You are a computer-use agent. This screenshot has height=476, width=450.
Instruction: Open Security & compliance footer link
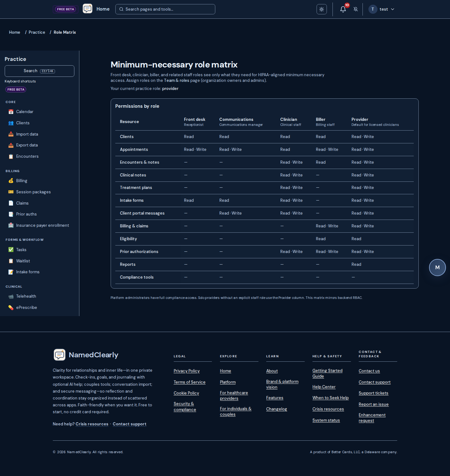pyautogui.click(x=185, y=407)
